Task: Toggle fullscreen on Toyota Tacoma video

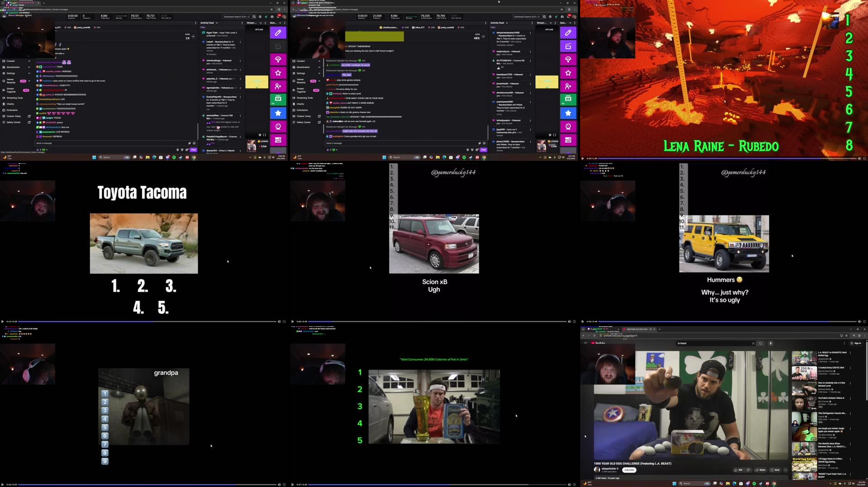Action: pyautogui.click(x=284, y=322)
